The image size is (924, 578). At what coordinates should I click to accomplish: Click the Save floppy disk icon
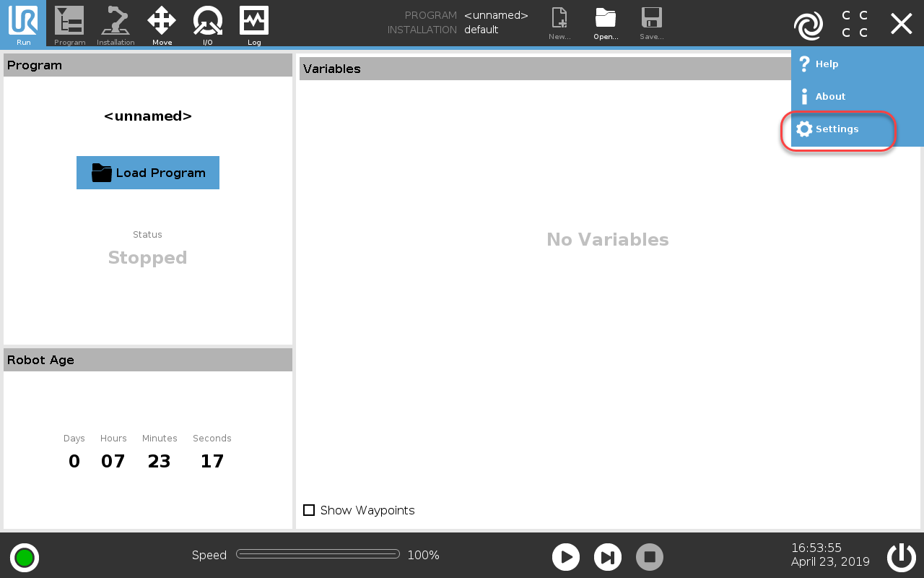(x=651, y=23)
